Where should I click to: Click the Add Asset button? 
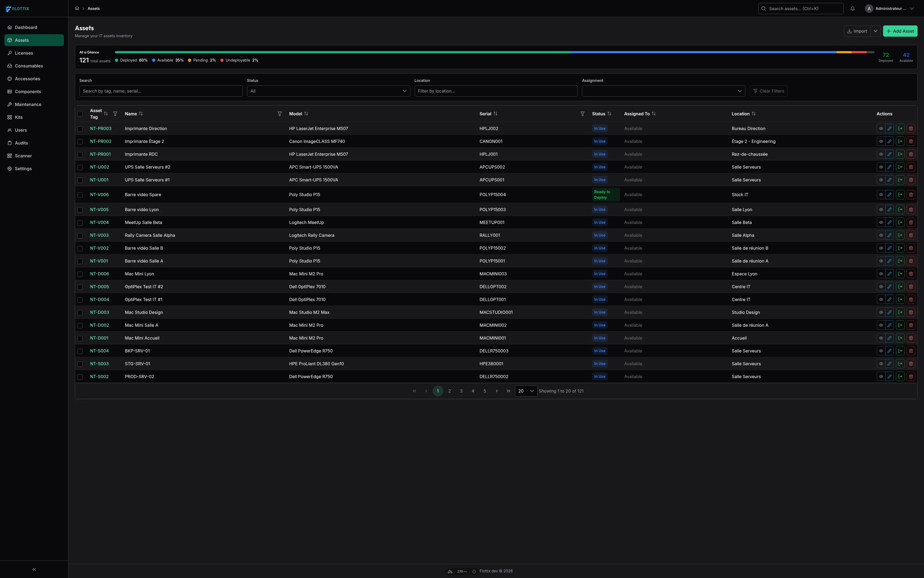(900, 31)
